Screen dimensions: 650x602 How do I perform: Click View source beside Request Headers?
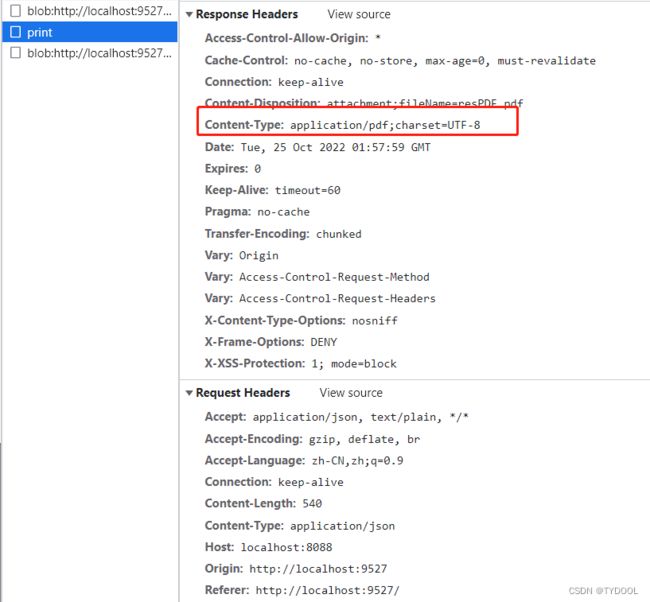click(351, 393)
